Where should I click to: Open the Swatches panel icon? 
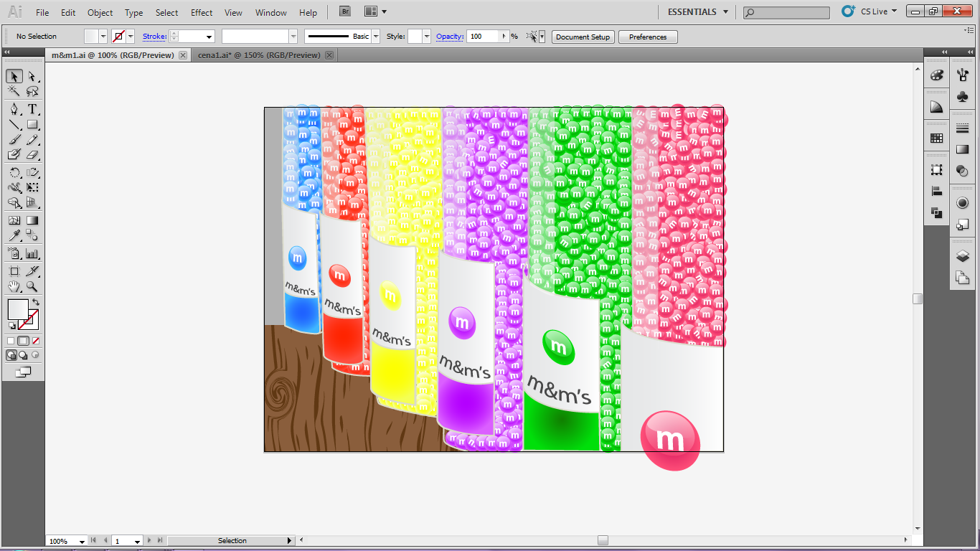(x=936, y=138)
